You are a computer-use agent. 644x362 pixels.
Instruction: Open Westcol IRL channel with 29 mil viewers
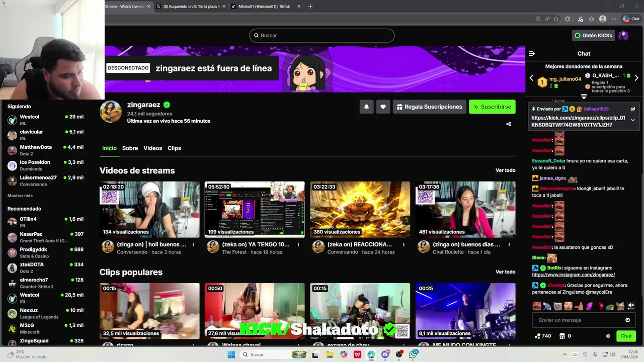point(45,120)
